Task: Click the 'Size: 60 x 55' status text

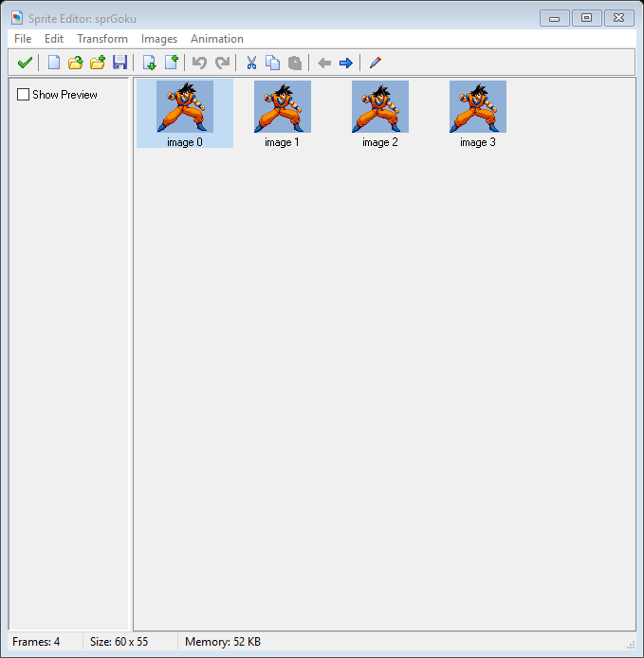Action: 119,642
